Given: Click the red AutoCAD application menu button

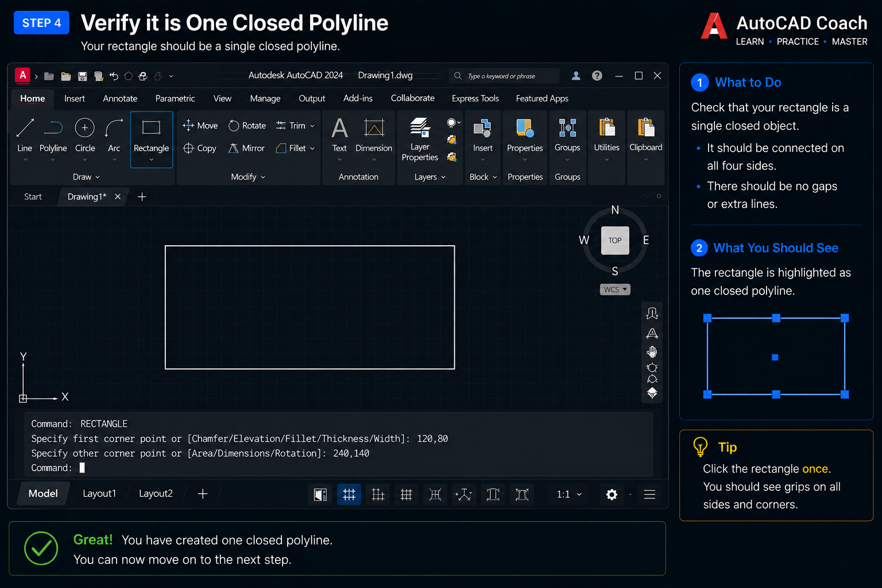Looking at the screenshot, I should [22, 75].
